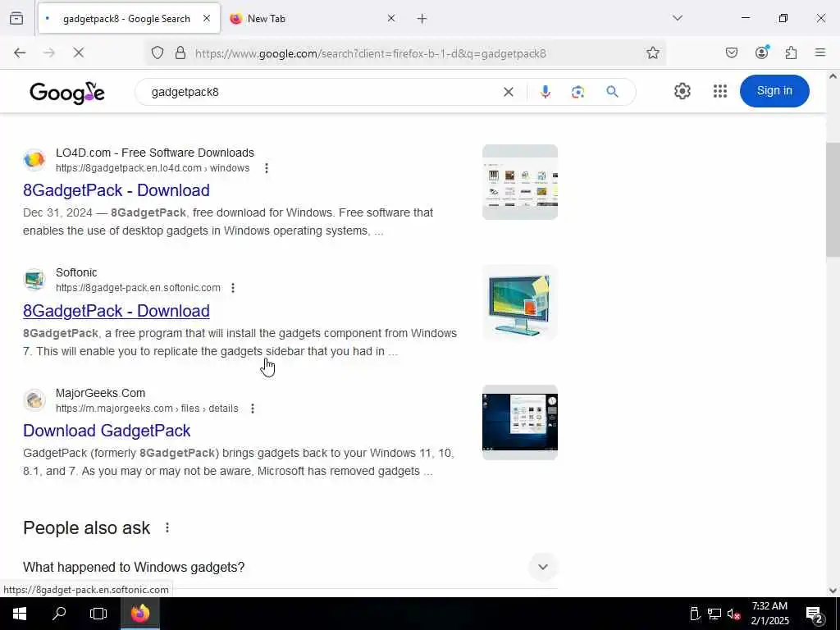Open the Firefox account icon
This screenshot has height=630, width=840.
(762, 52)
